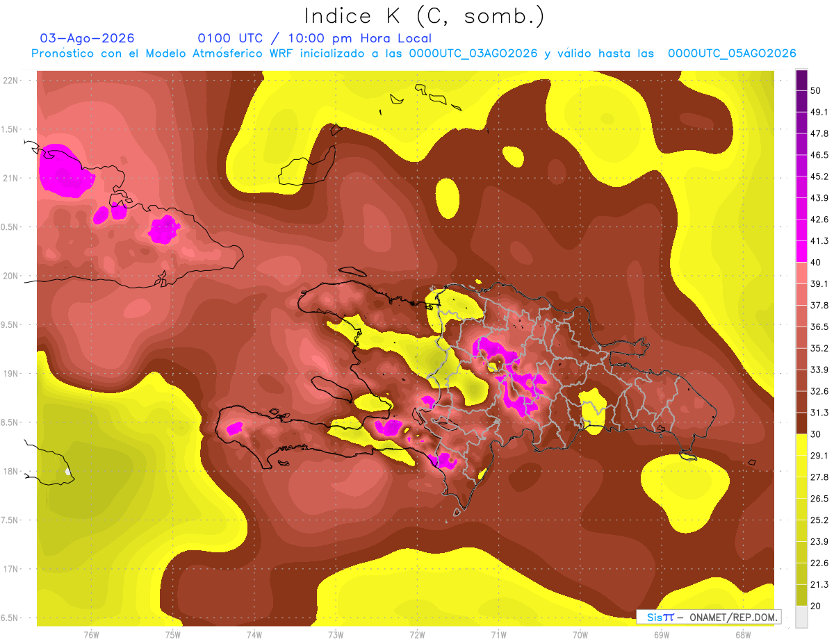Screen dimensions: 834x644
Task: Click the legend value "31.3"
Action: click(x=819, y=413)
